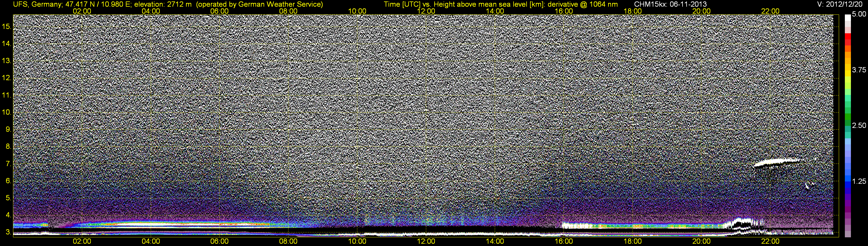Image resolution: width=868 pixels, height=246 pixels.
Task: Click the "12." height axis label
Action: pyautogui.click(x=7, y=78)
